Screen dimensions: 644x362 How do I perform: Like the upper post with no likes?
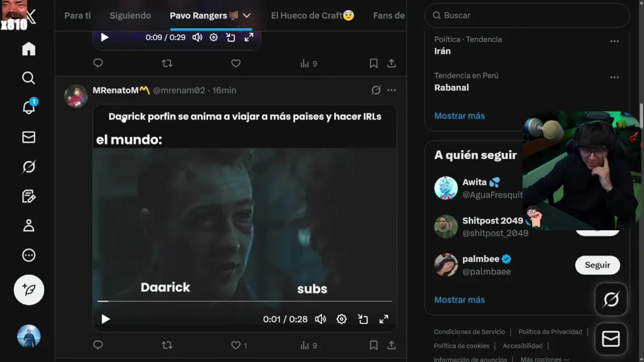point(235,63)
